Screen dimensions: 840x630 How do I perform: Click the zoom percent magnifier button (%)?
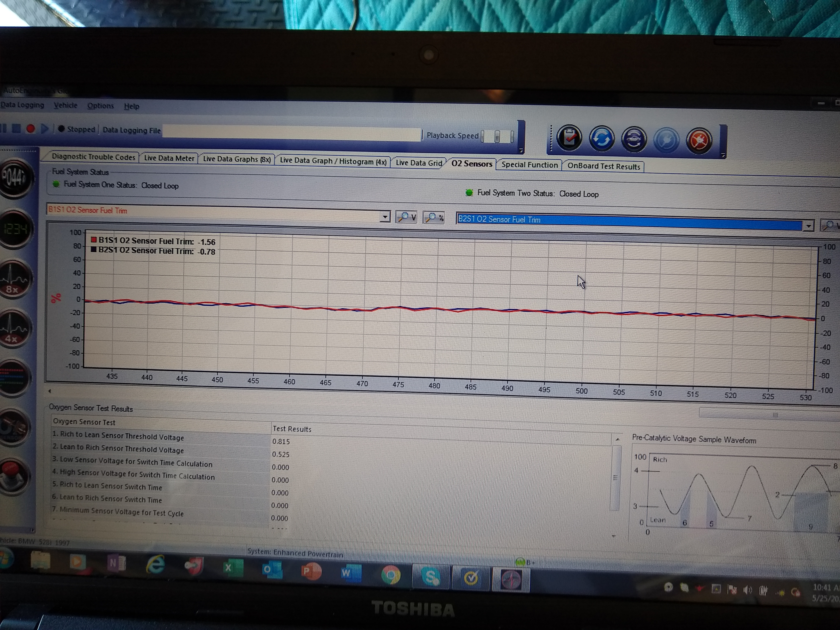click(x=434, y=218)
